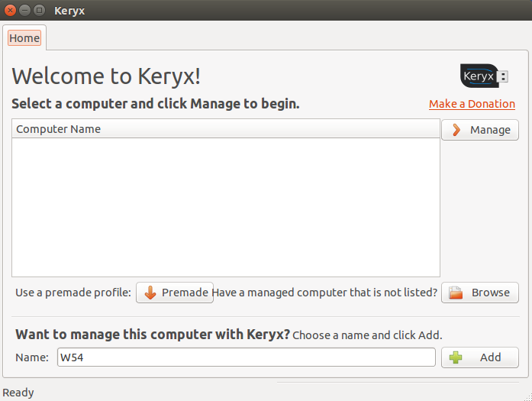Click 'Want to manage this computer with Keryx?' text
The width and height of the screenshot is (532, 401).
153,335
